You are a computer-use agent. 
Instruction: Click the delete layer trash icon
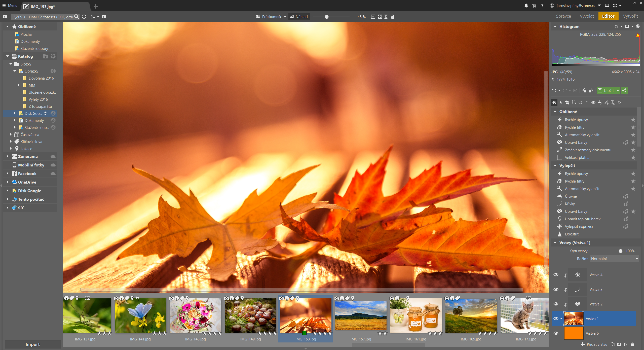[x=632, y=344]
